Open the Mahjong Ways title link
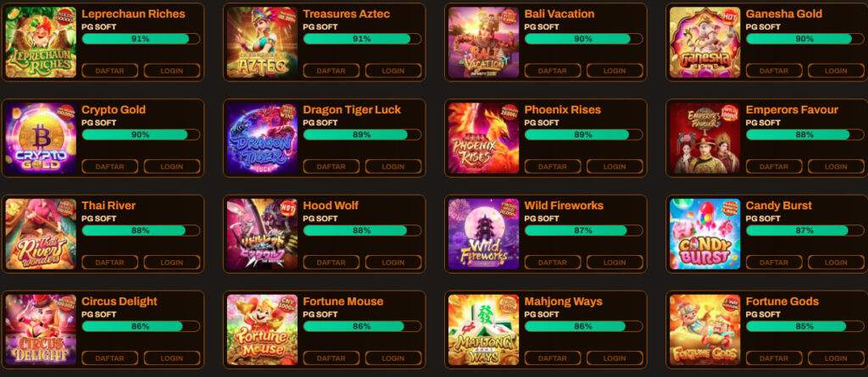The image size is (868, 377). pyautogui.click(x=563, y=302)
